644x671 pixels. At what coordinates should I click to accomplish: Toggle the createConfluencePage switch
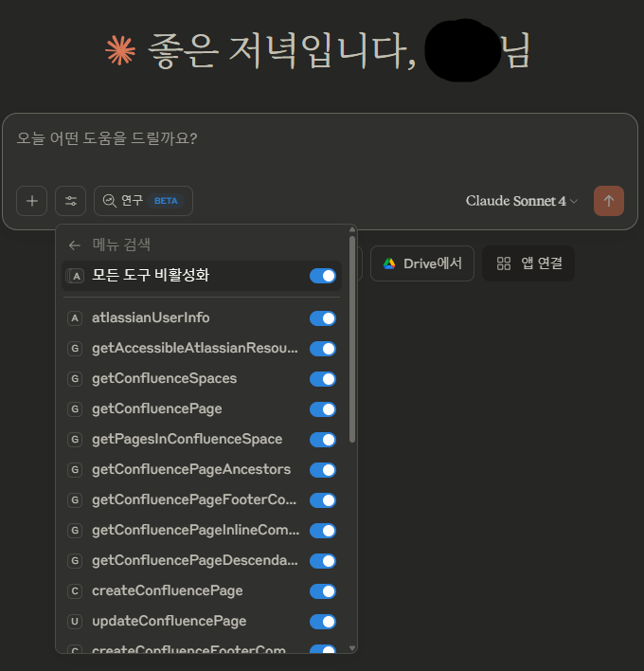coord(323,591)
